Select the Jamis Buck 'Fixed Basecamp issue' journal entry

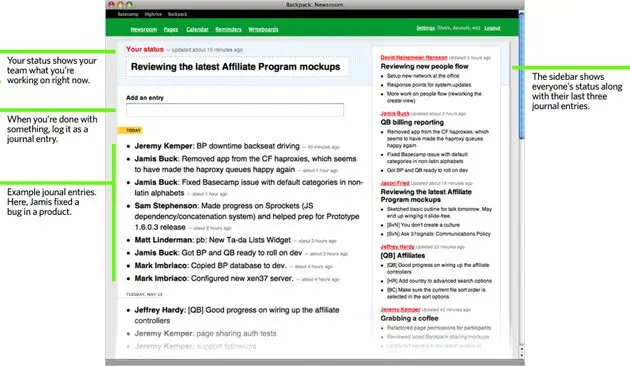pos(249,187)
